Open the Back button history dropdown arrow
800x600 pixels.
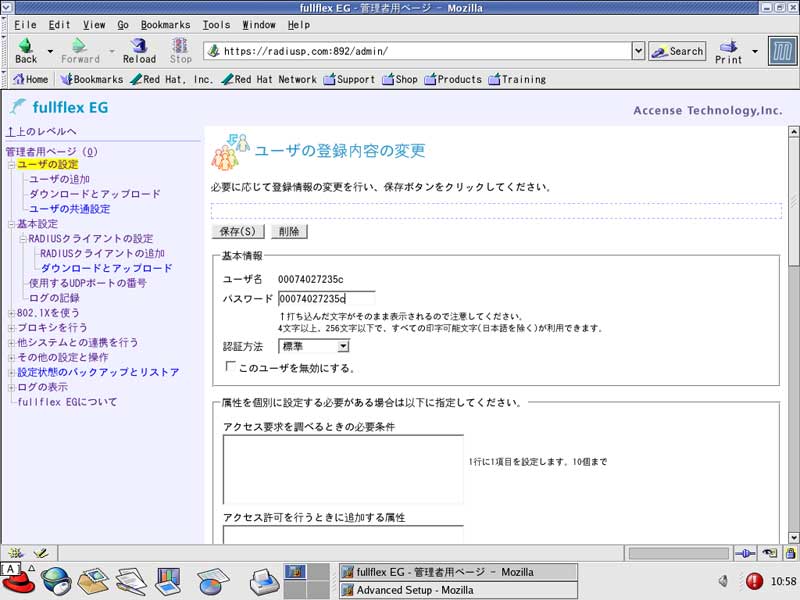[x=50, y=51]
